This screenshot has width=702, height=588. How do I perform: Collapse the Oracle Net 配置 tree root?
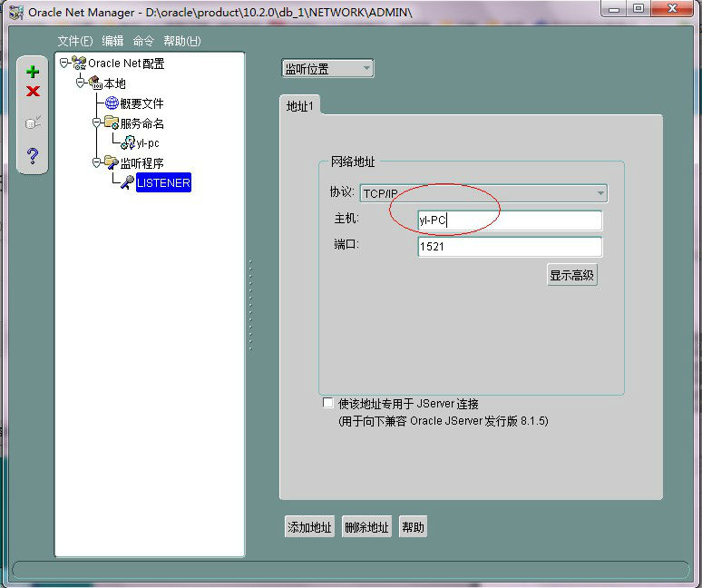(x=64, y=63)
